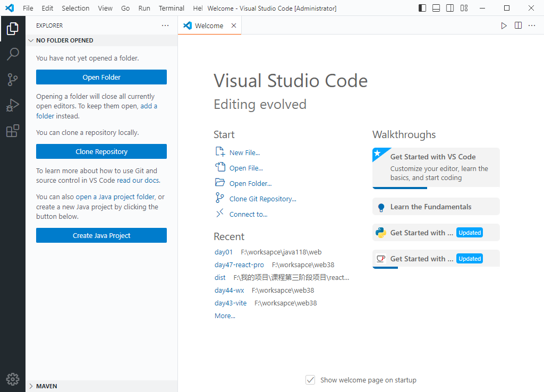Open the Go menu
The height and width of the screenshot is (392, 544).
click(125, 8)
